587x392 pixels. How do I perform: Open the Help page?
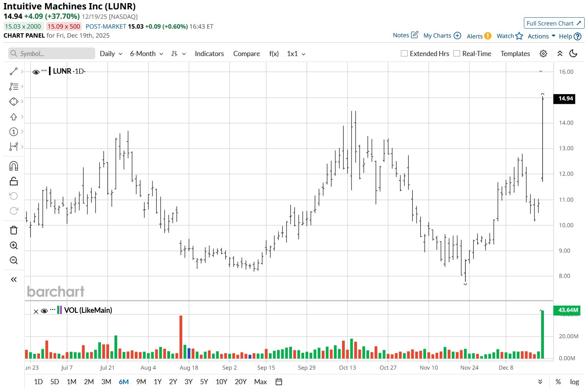tap(570, 36)
